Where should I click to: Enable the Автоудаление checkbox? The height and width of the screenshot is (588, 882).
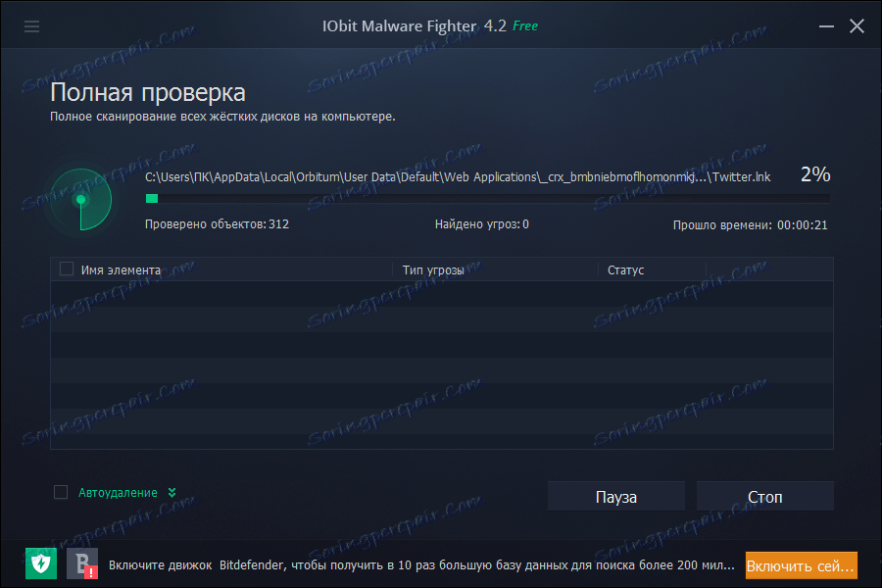tap(61, 492)
